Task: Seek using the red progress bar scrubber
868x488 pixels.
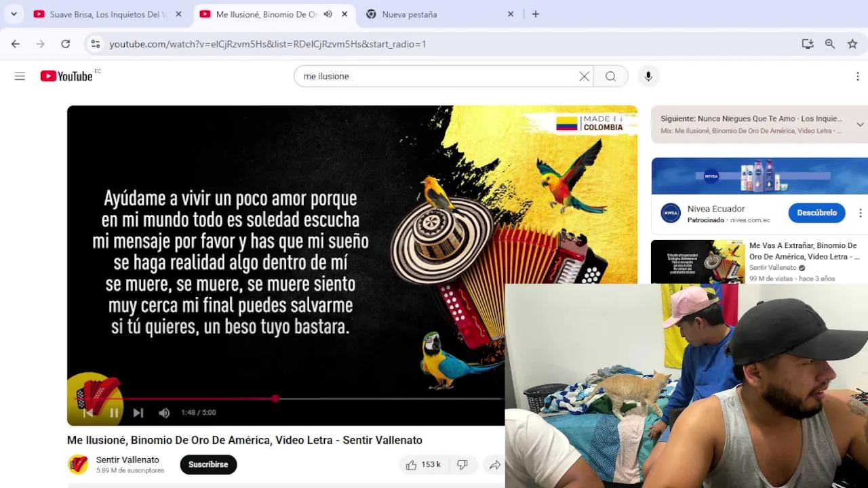Action: tap(275, 399)
